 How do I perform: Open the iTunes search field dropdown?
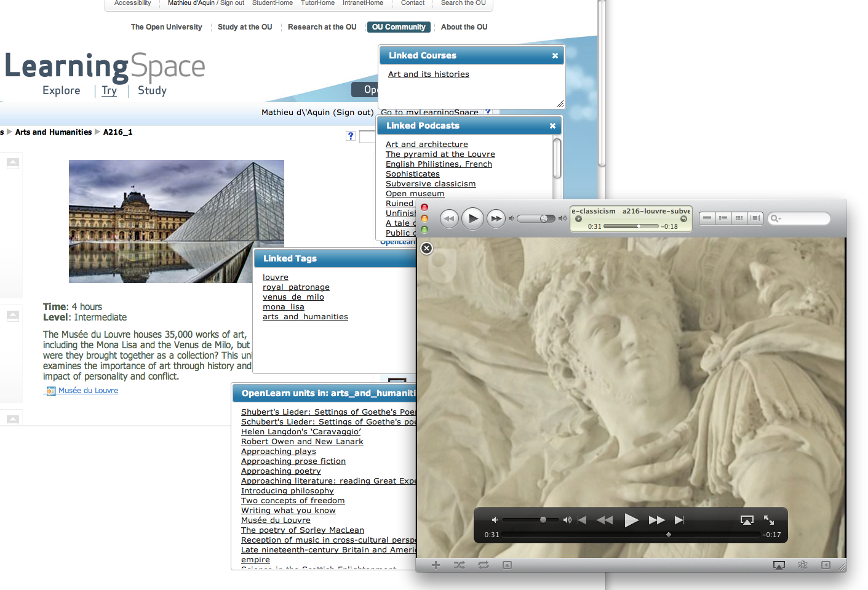776,218
